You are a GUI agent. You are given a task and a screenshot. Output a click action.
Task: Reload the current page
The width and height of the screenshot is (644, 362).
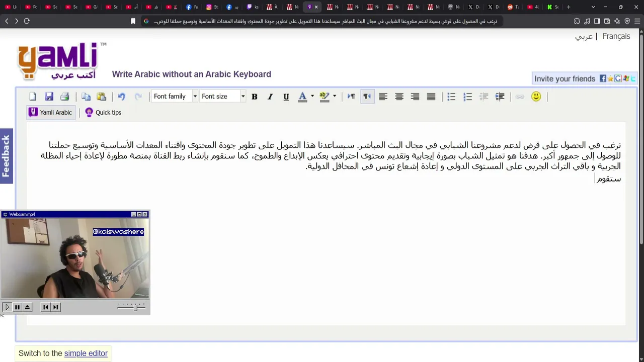tap(27, 21)
